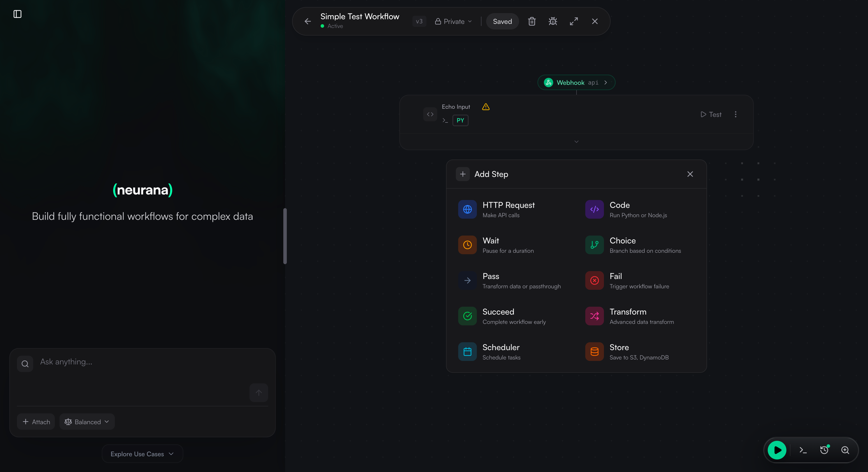Toggle the left sidebar panel
This screenshot has height=472, width=868.
tap(17, 14)
